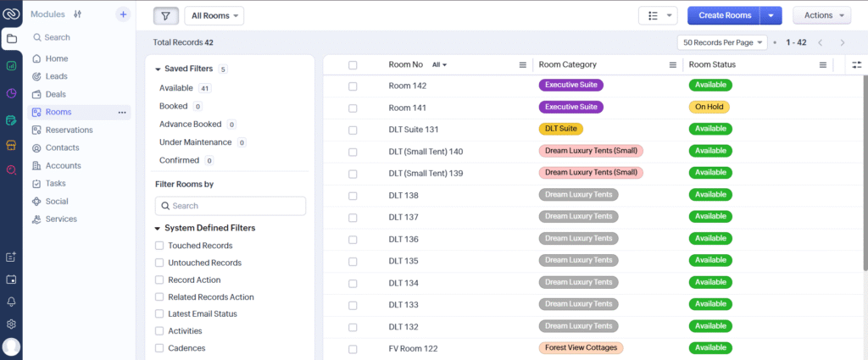Open the column settings icon at table right
Viewport: 868px width, 360px height.
click(x=856, y=64)
